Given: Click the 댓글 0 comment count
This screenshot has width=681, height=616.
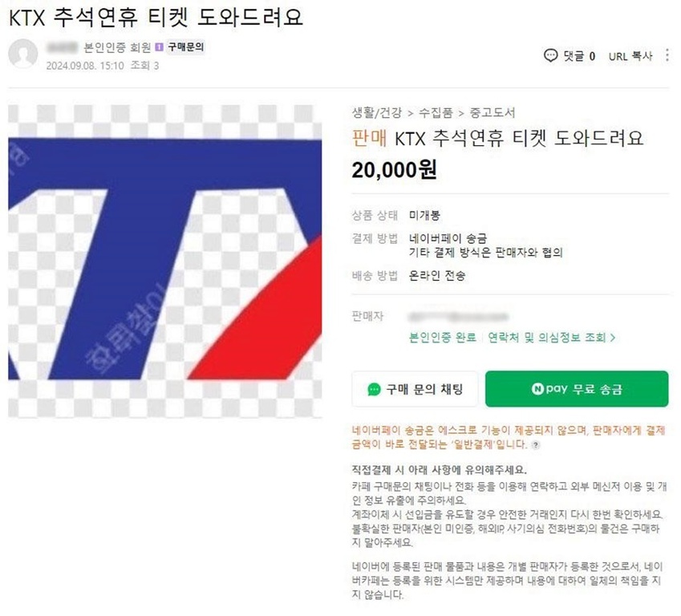Looking at the screenshot, I should coord(579,56).
